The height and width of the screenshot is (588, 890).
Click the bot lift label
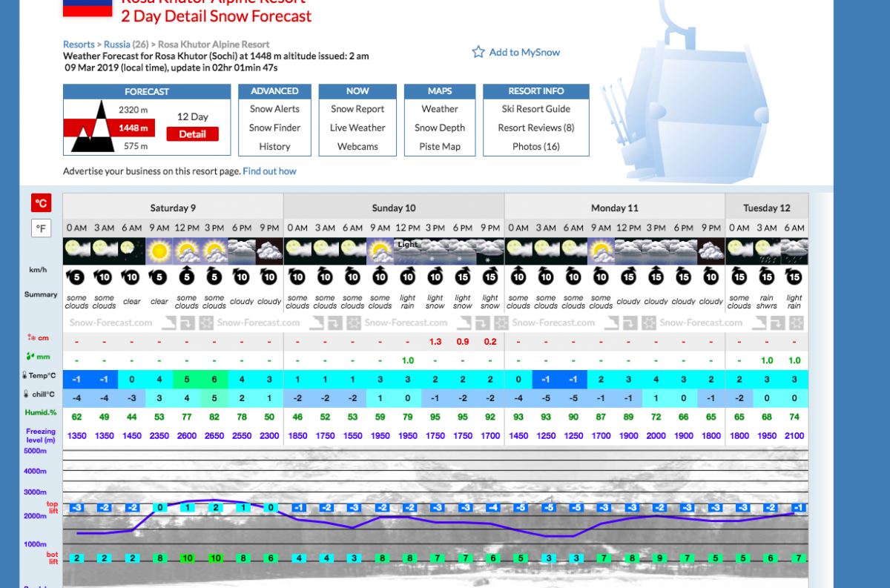click(x=52, y=558)
